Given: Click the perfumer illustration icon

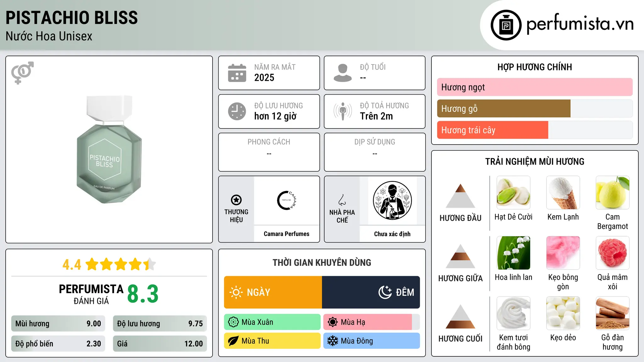Looking at the screenshot, I should [x=392, y=200].
